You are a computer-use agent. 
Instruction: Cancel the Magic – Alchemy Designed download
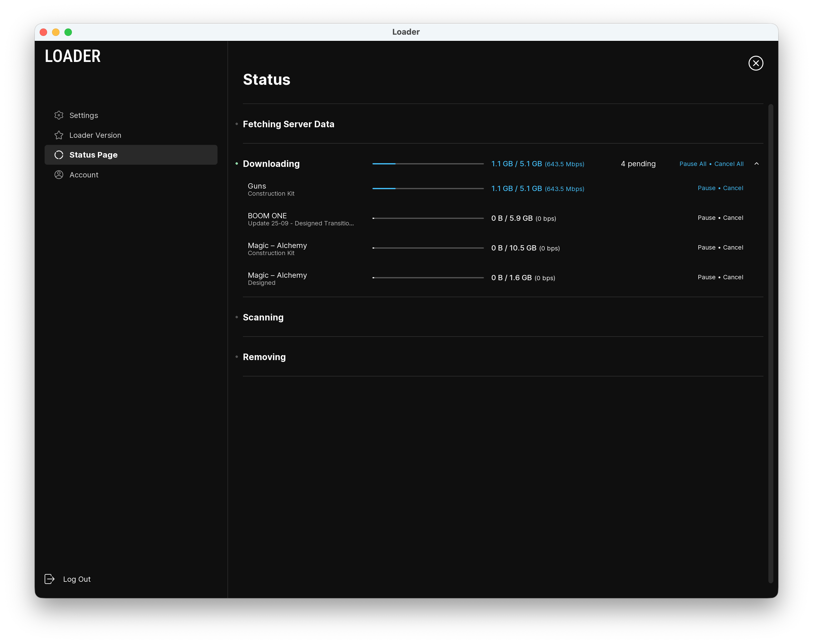[x=733, y=277]
